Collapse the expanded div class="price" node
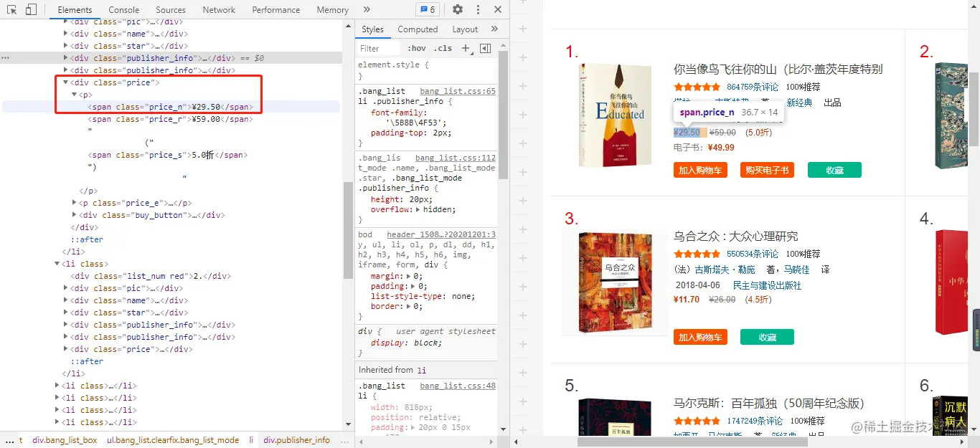 click(66, 82)
